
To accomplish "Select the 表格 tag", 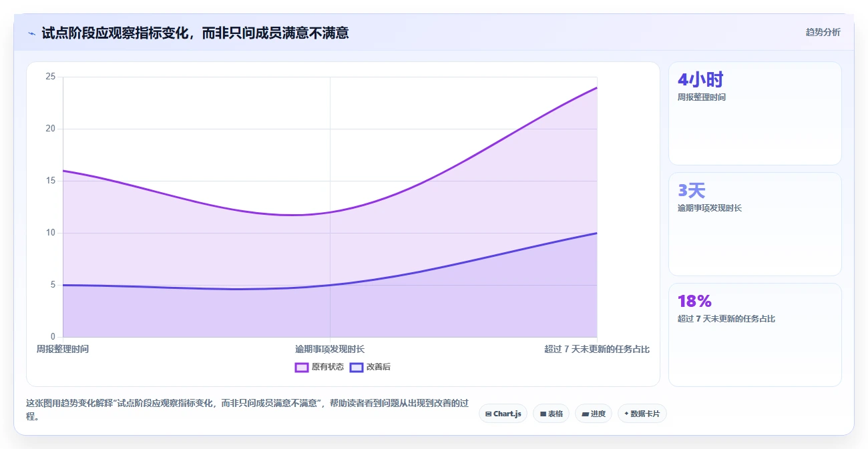I will tap(551, 414).
